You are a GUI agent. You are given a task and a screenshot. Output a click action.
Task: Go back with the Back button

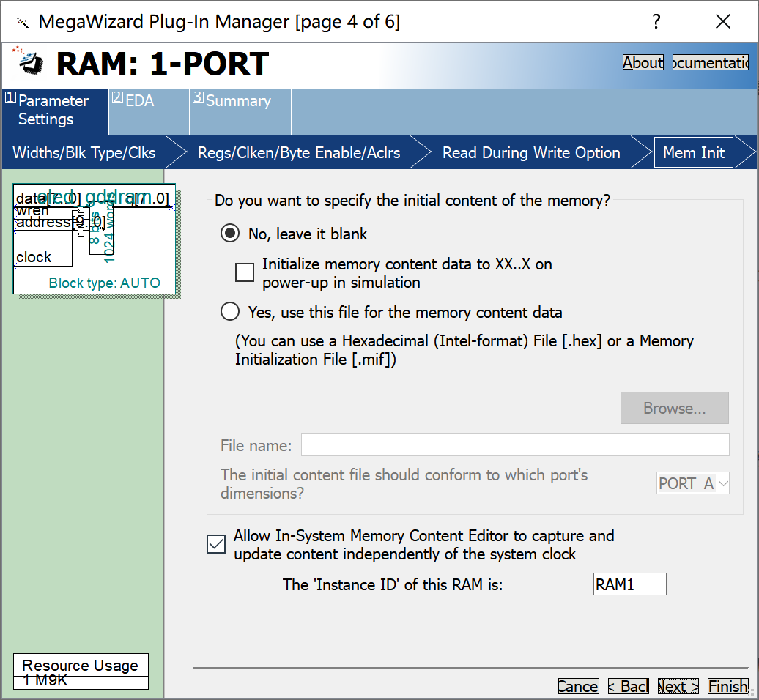pos(627,685)
